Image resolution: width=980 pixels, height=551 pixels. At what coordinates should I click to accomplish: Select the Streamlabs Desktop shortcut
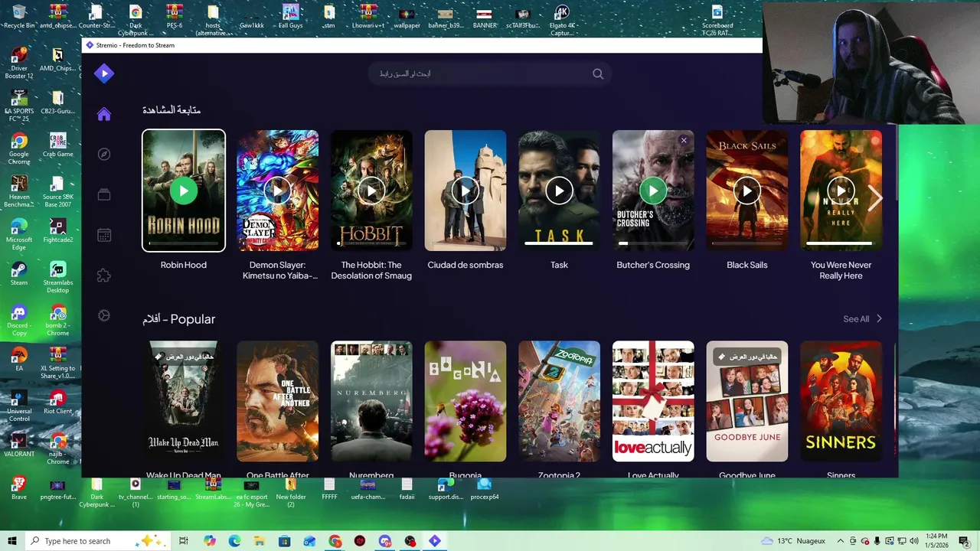point(57,277)
